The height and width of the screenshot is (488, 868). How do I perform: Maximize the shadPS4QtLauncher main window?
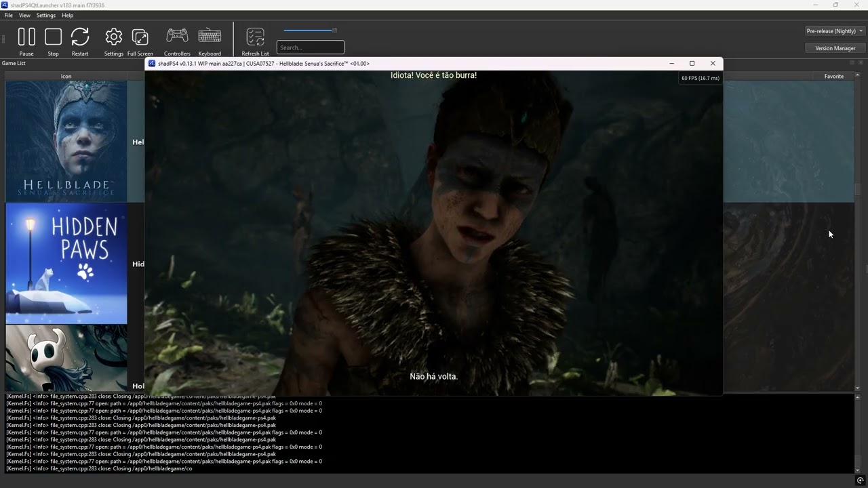(x=835, y=5)
